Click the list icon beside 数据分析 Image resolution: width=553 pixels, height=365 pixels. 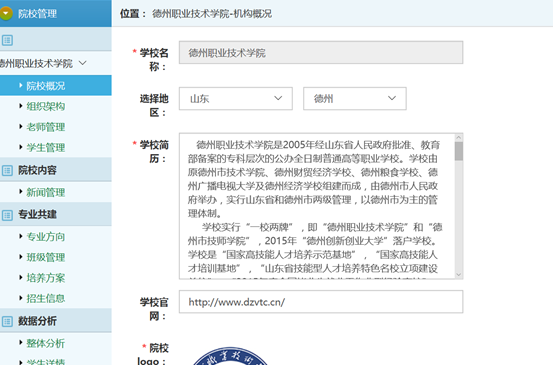click(7, 321)
